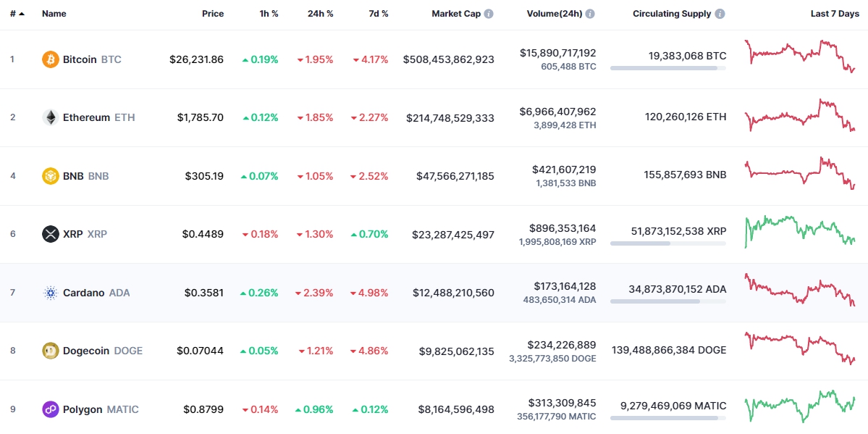Click Bitcoin 7-day price chart
This screenshot has width=868, height=434.
point(801,56)
